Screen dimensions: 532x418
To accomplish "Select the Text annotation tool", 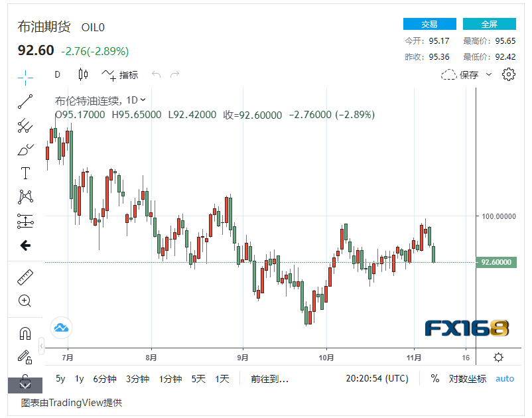I will pyautogui.click(x=25, y=174).
